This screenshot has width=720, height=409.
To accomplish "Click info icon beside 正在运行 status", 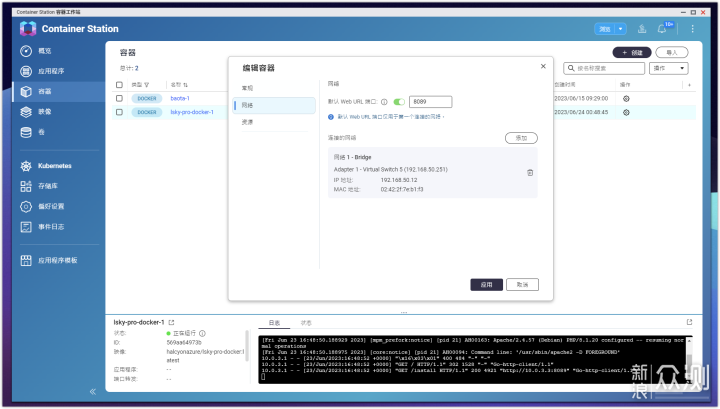I will [202, 333].
